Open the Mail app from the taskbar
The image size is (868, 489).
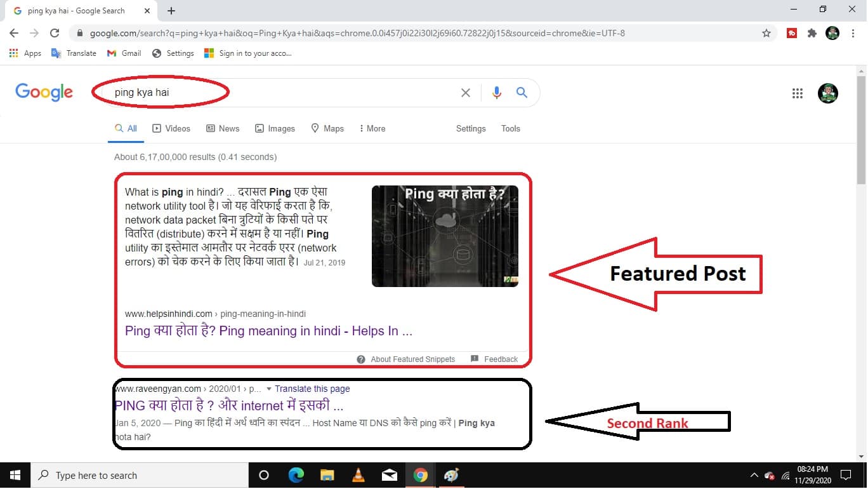click(389, 476)
